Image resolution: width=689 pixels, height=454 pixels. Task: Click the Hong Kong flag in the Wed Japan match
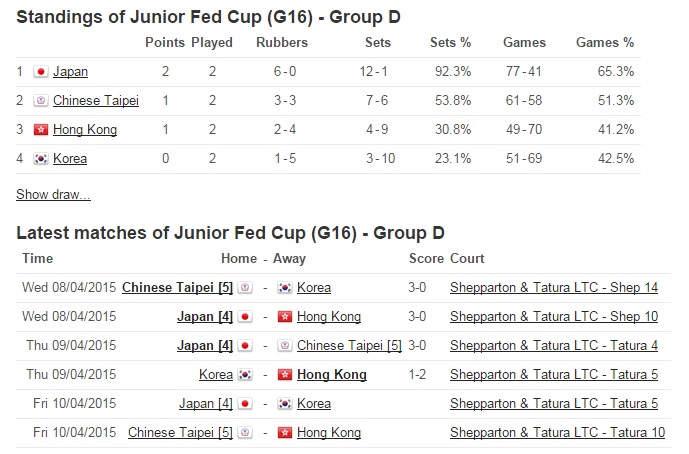[285, 316]
